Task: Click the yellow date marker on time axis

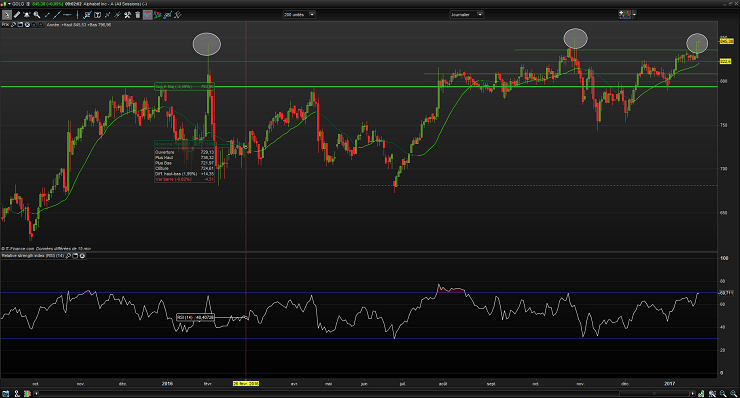Action: pyautogui.click(x=246, y=383)
